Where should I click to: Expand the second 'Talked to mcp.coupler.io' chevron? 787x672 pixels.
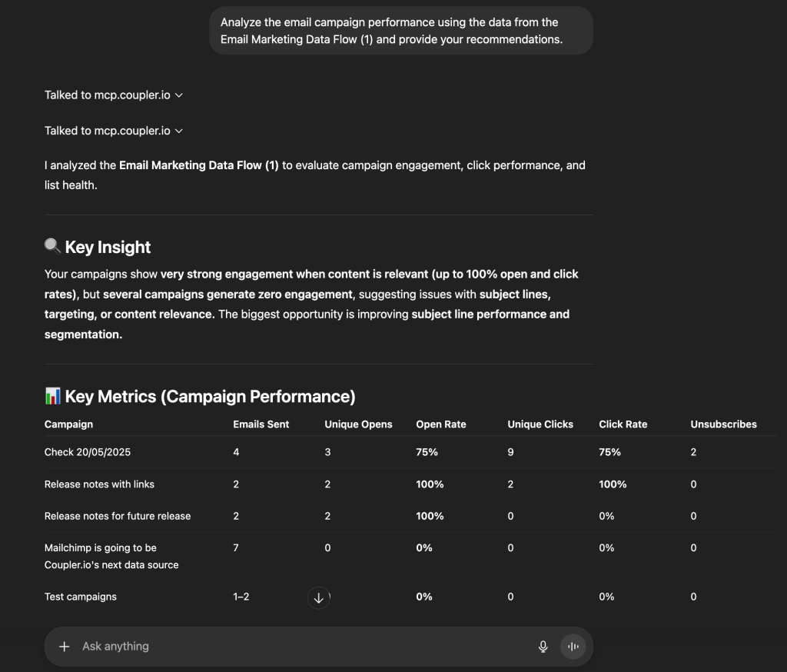(179, 131)
